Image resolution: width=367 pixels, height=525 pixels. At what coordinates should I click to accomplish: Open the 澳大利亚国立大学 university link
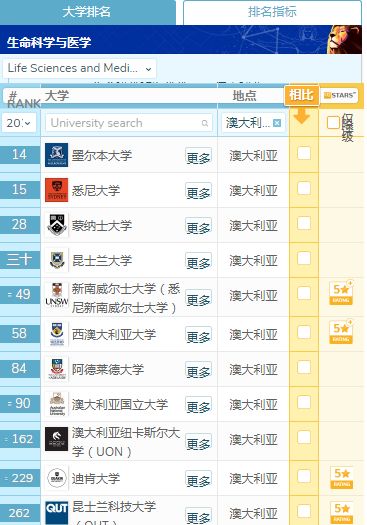120,405
